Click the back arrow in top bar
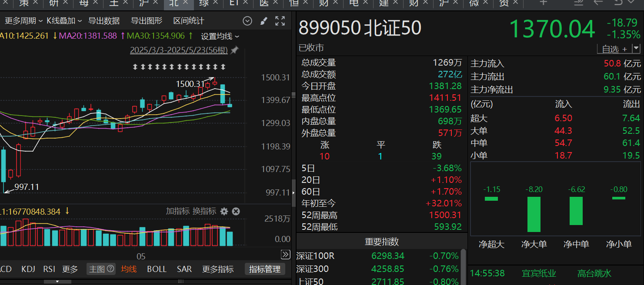644x285 pixels. (x=598, y=3)
